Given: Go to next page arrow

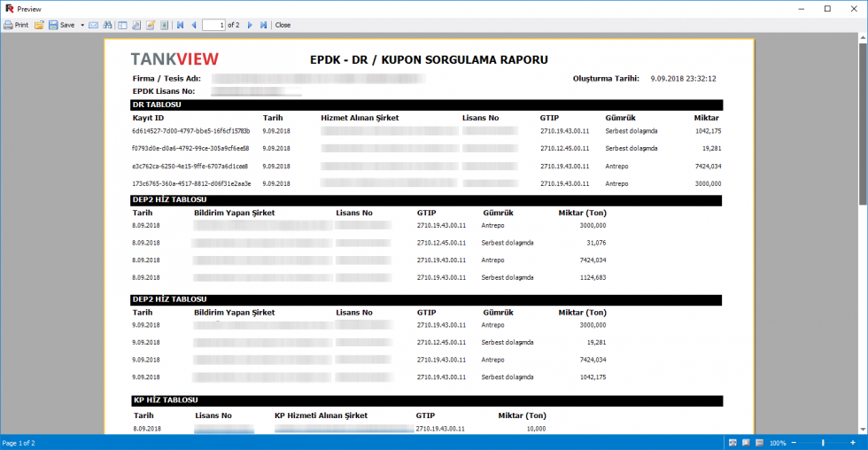Looking at the screenshot, I should (250, 25).
